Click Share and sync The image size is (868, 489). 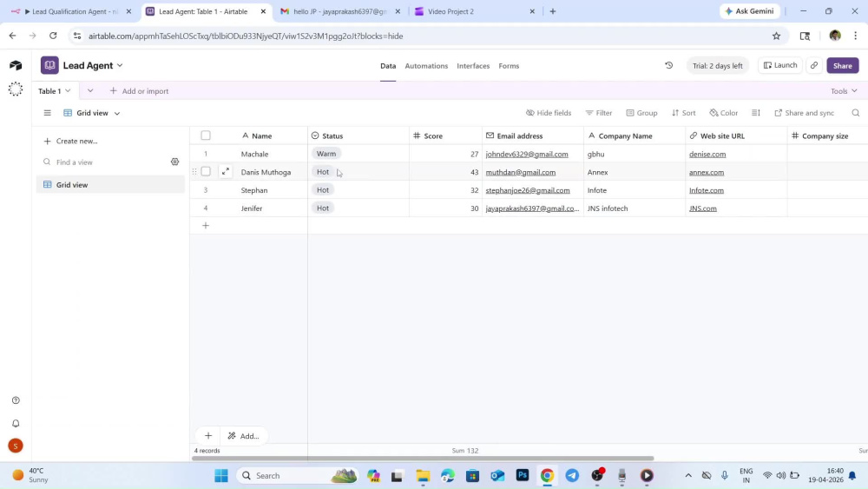804,113
